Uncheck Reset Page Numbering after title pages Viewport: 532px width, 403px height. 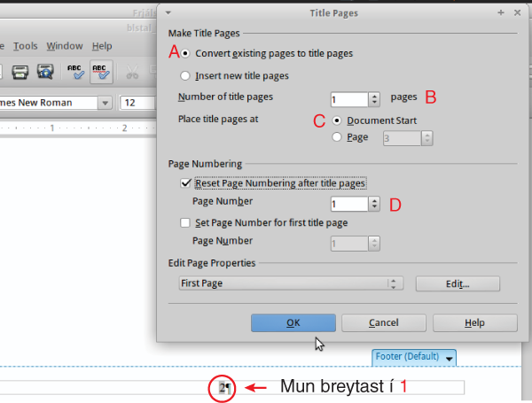click(186, 182)
